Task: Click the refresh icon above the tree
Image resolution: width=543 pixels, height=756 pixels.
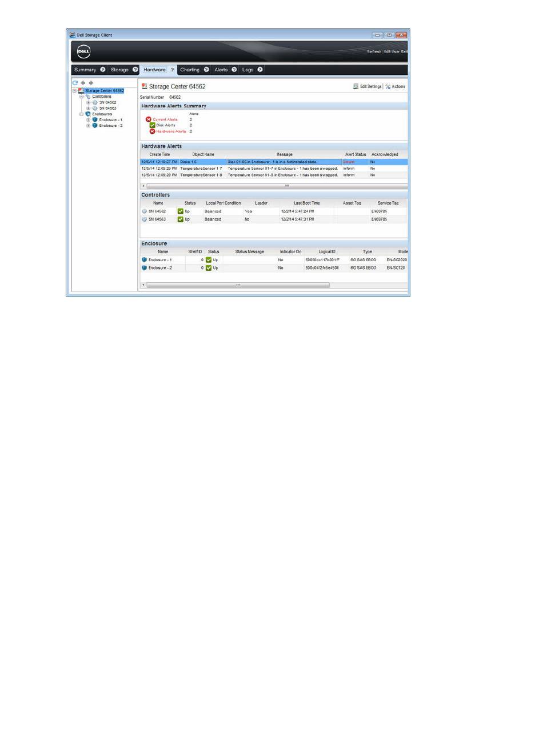Action: (75, 83)
